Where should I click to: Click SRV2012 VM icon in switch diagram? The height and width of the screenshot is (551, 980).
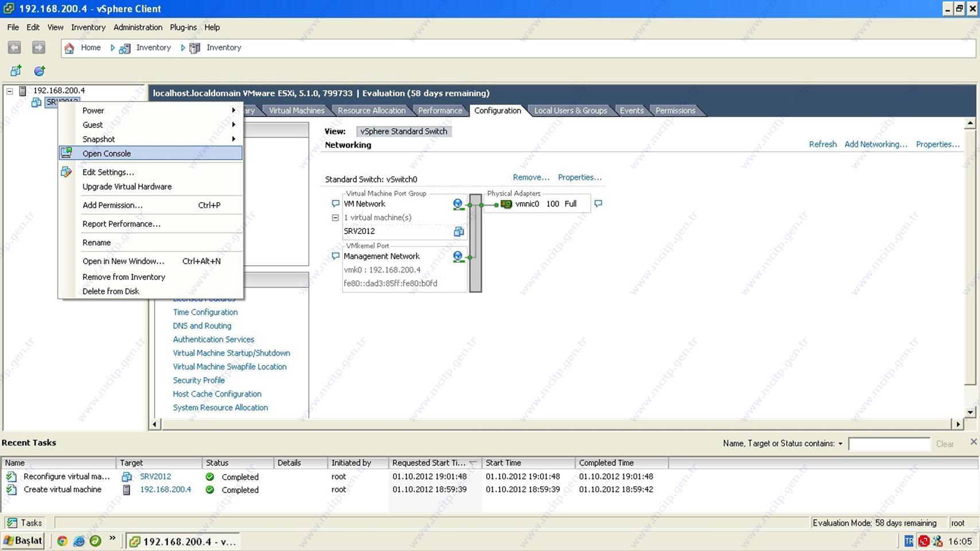pyautogui.click(x=459, y=231)
